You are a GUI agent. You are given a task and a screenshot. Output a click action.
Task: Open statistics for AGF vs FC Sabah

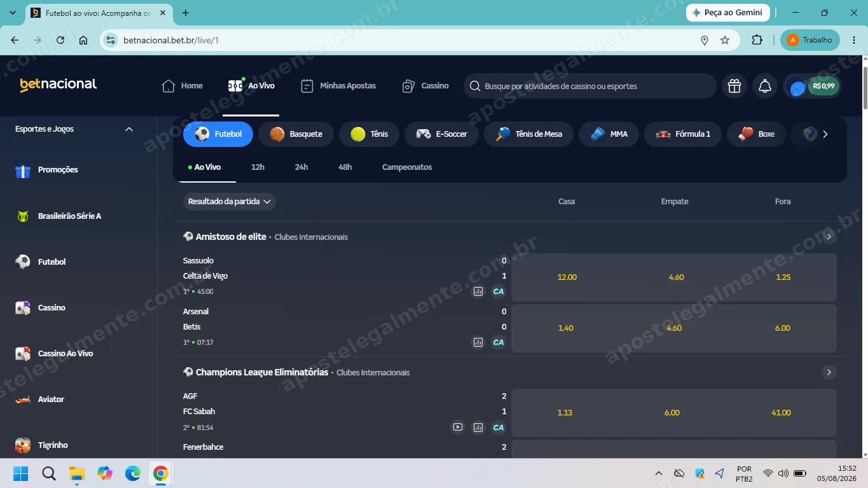click(x=478, y=427)
